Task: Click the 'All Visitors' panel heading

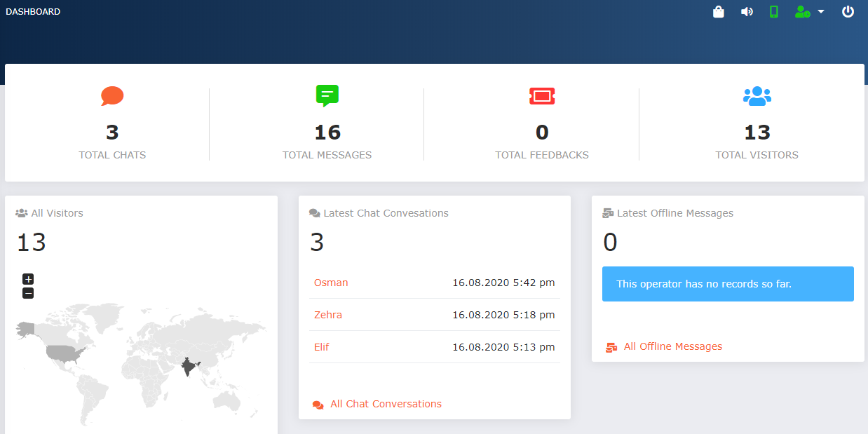Action: point(57,213)
